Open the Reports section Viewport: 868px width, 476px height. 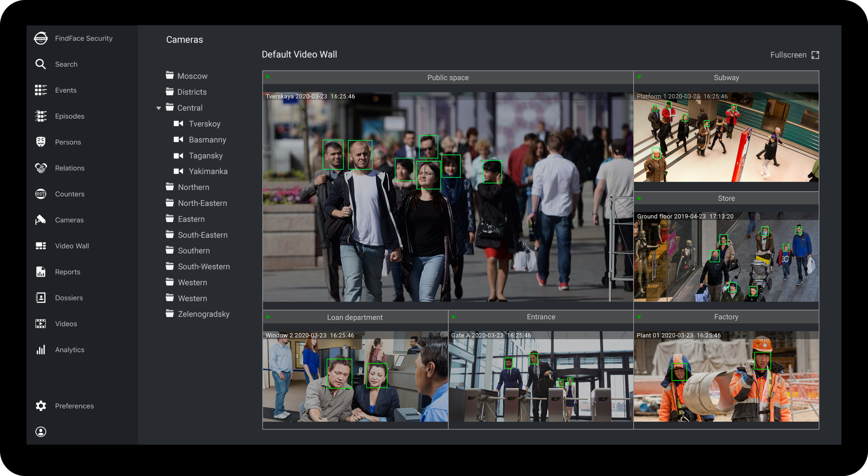coord(66,272)
